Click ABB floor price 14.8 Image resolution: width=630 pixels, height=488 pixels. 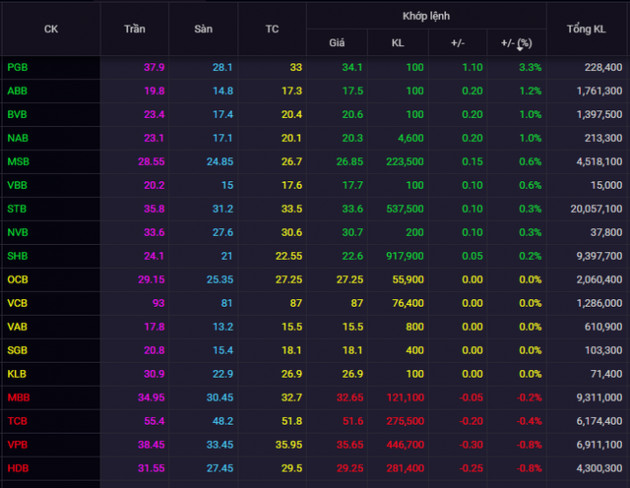(223, 91)
